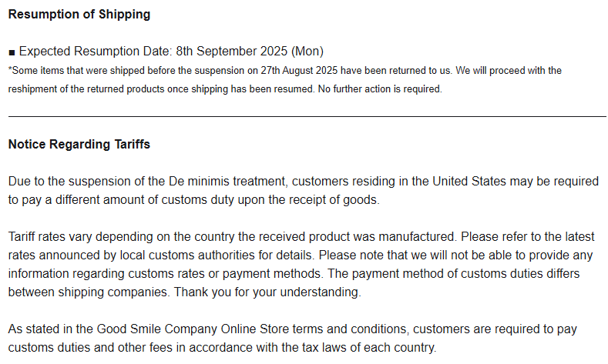This screenshot has width=608, height=364.
Task: Click the sentence 'No further action is required.'
Action: pyautogui.click(x=380, y=89)
